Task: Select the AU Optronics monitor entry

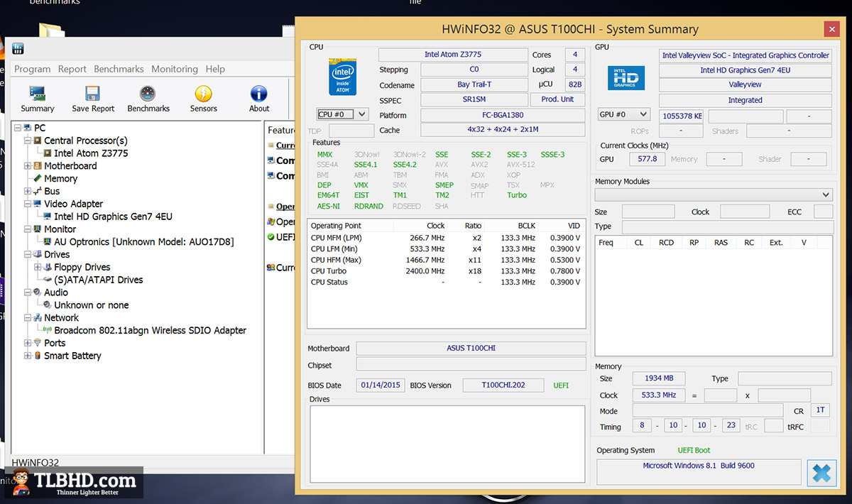Action: (x=144, y=241)
